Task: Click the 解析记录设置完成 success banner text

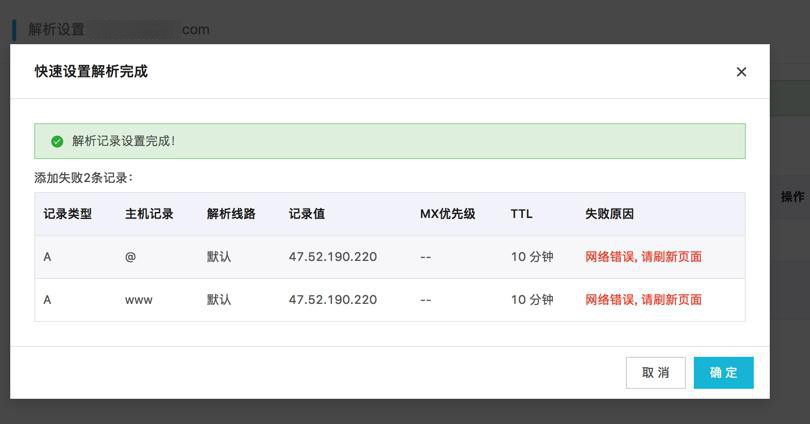Action: 123,141
